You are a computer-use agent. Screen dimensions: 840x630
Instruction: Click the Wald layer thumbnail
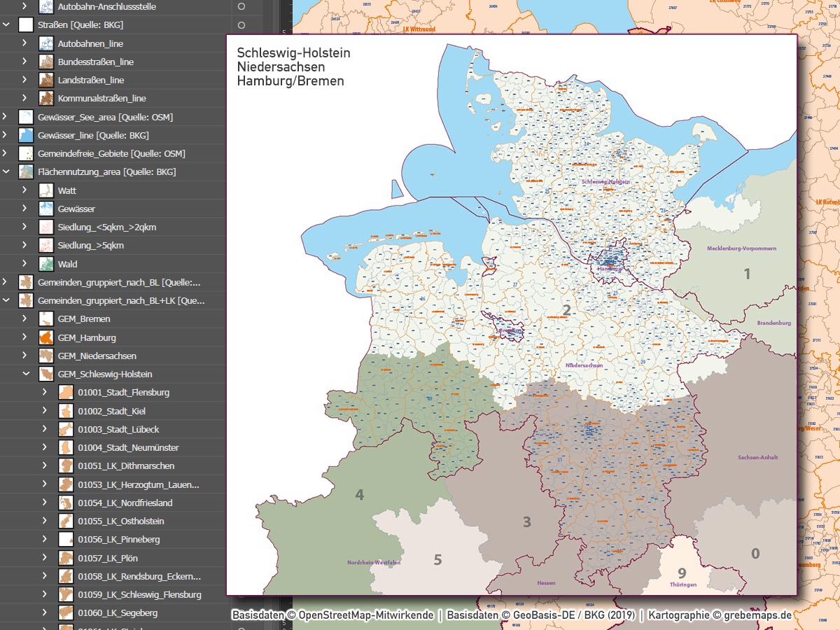(x=45, y=263)
